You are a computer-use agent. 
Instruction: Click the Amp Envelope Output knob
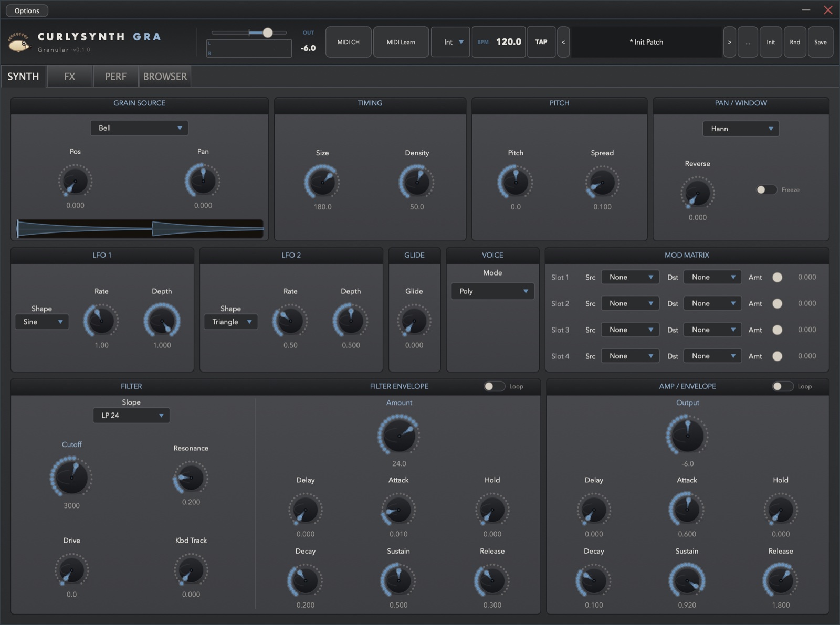pos(688,435)
